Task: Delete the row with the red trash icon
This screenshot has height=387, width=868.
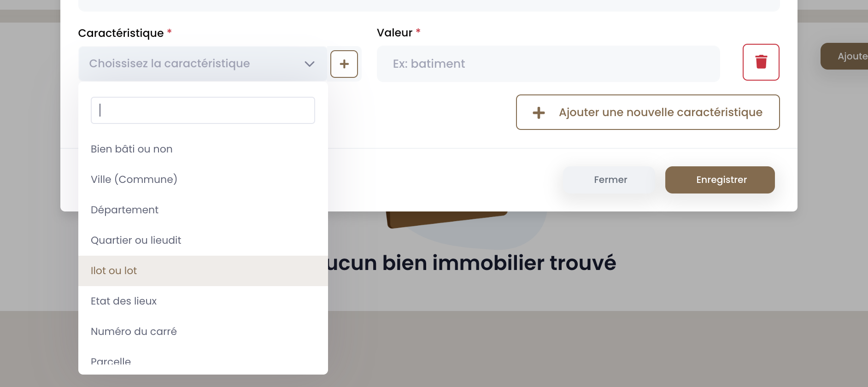Action: click(x=761, y=62)
